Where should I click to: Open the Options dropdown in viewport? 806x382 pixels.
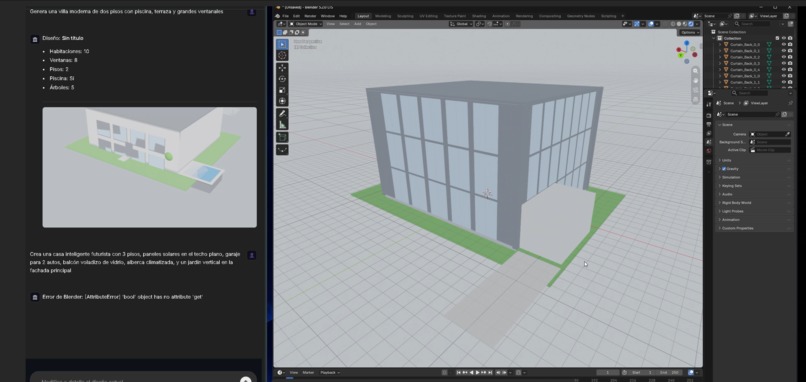(x=689, y=32)
